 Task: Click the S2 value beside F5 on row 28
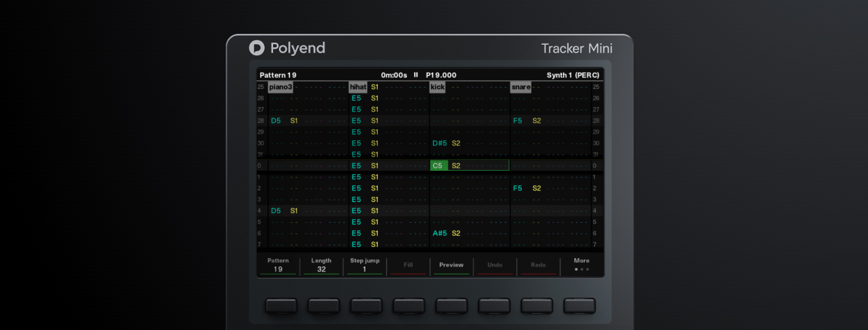coord(536,121)
